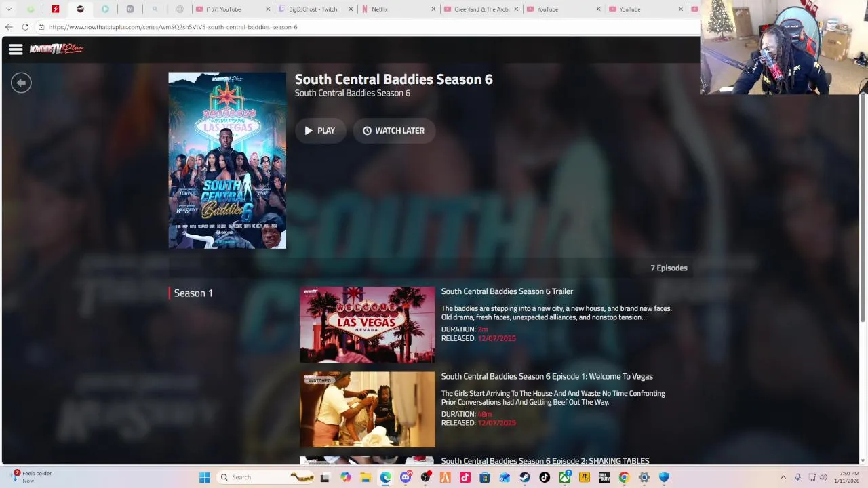Viewport: 868px width, 488px height.
Task: Open Call of Duty from the taskbar
Action: click(x=604, y=477)
